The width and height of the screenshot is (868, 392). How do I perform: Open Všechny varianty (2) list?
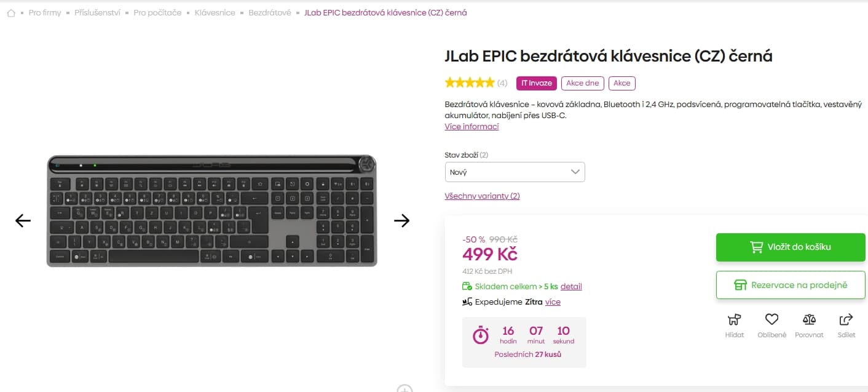(482, 196)
